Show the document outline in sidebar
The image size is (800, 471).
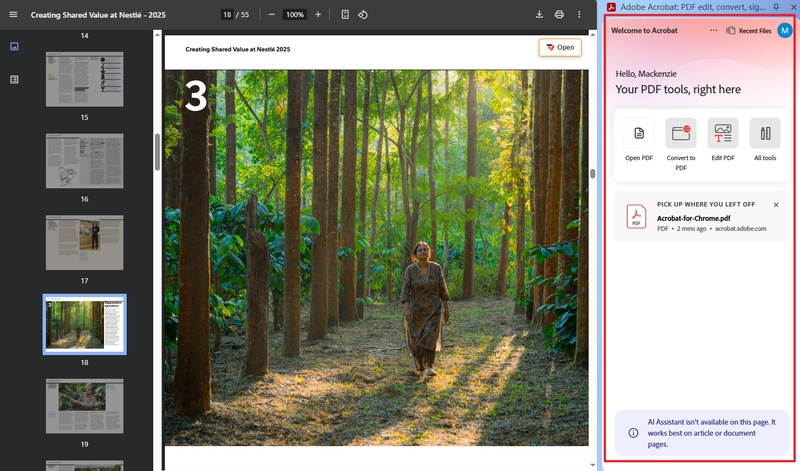[x=14, y=80]
